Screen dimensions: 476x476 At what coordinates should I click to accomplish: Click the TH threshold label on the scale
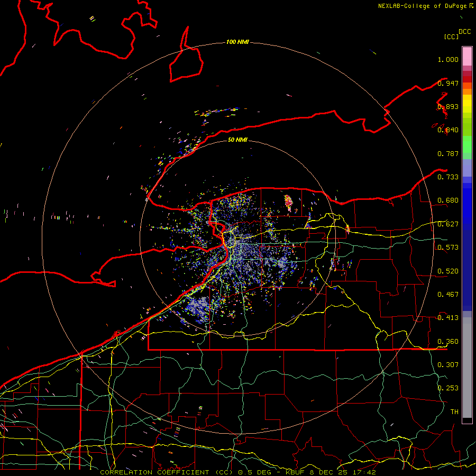454,411
